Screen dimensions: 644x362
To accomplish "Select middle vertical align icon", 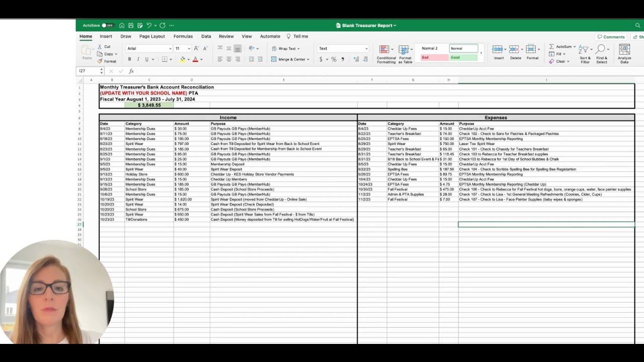I will point(229,48).
